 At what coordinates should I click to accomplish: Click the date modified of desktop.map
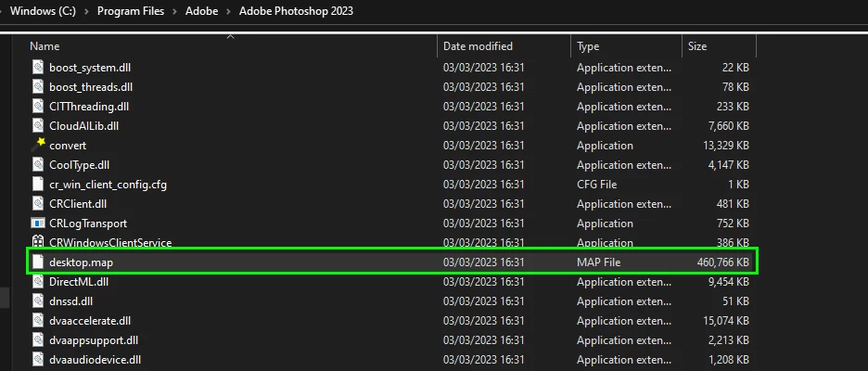[484, 262]
